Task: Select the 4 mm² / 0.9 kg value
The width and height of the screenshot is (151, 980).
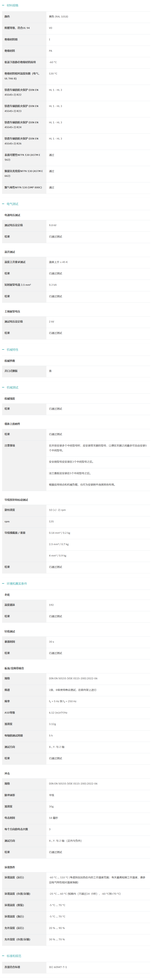Action: tap(58, 556)
